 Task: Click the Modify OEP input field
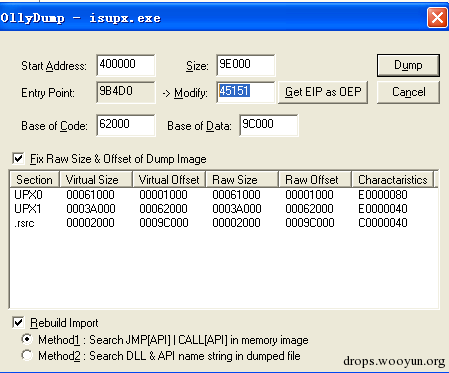tap(246, 92)
